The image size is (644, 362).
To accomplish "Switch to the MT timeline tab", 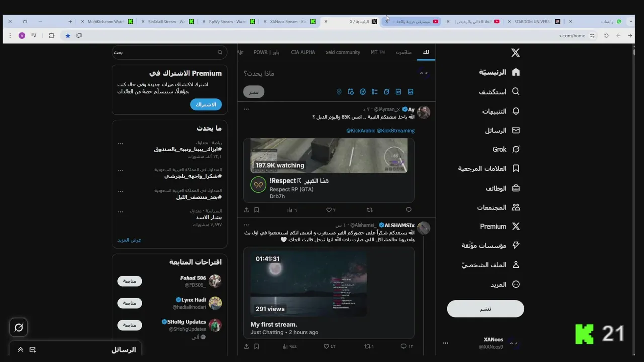I will 377,52.
